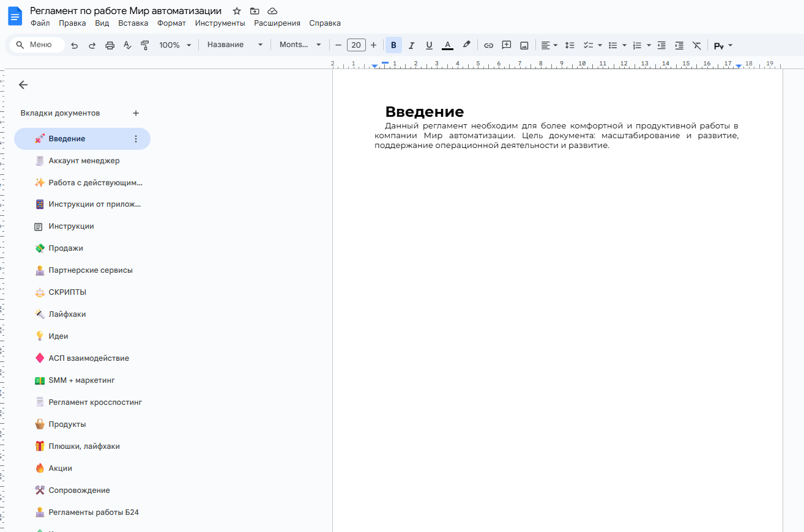Screen dimensions: 804x532
Task: Star the document with the star icon
Action: [x=237, y=11]
